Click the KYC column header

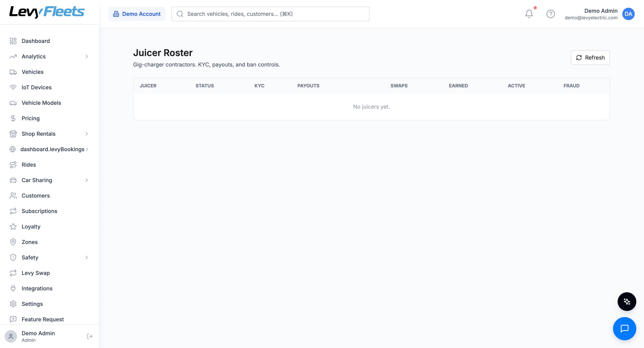point(259,86)
